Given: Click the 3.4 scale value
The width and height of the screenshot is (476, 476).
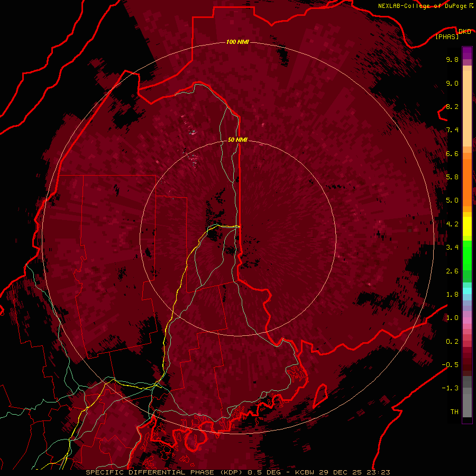Looking at the screenshot, I should [x=452, y=248].
